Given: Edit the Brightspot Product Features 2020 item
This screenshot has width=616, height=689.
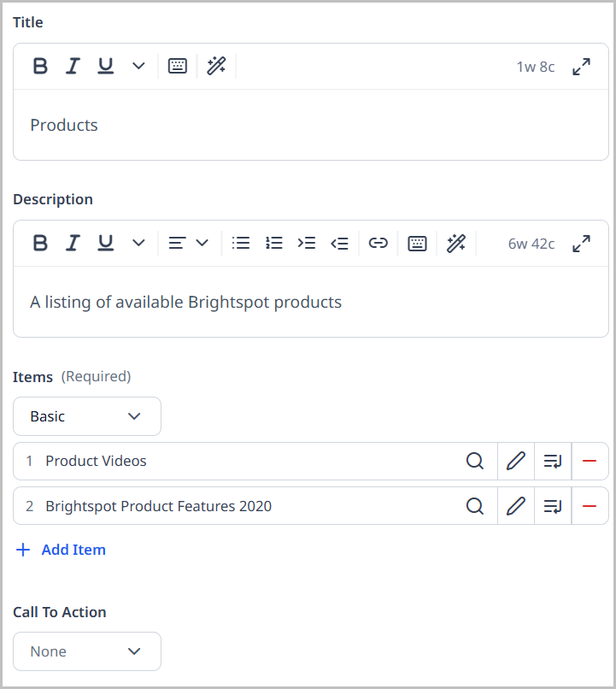Looking at the screenshot, I should click(x=515, y=505).
